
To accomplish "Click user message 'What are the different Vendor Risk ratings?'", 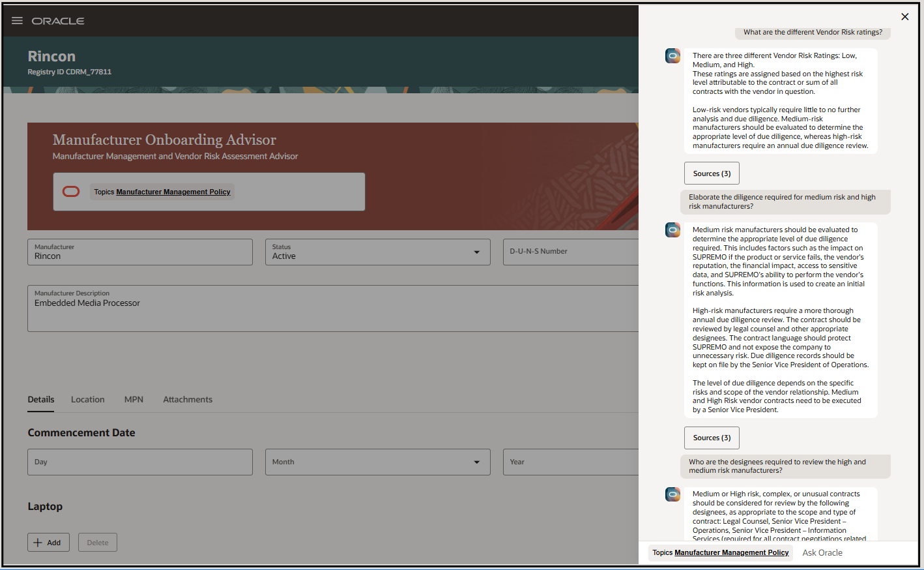I will [813, 32].
